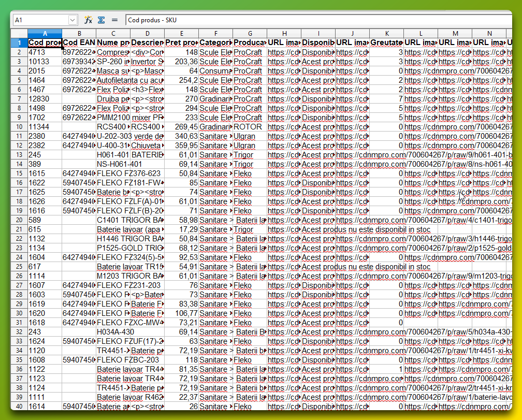Click cell E3 with value 203,36
Screen dimensions: 522x420
click(181, 62)
